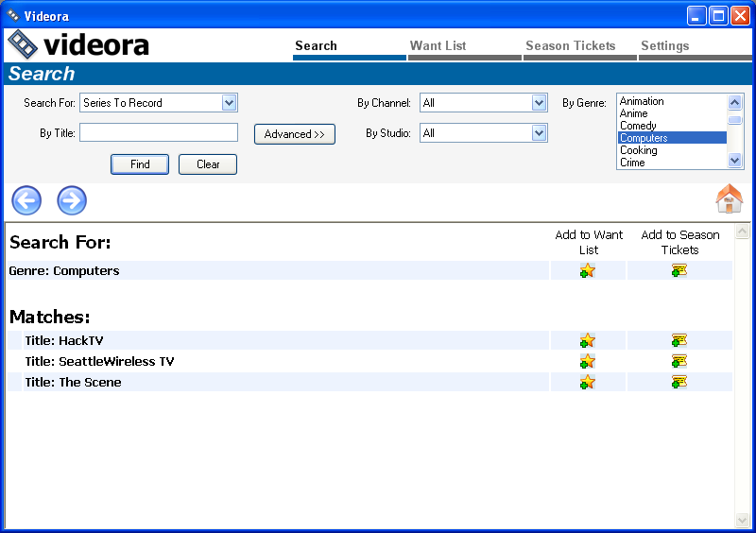Click the videora film strip logo
This screenshot has height=533, width=756.
coord(23,44)
